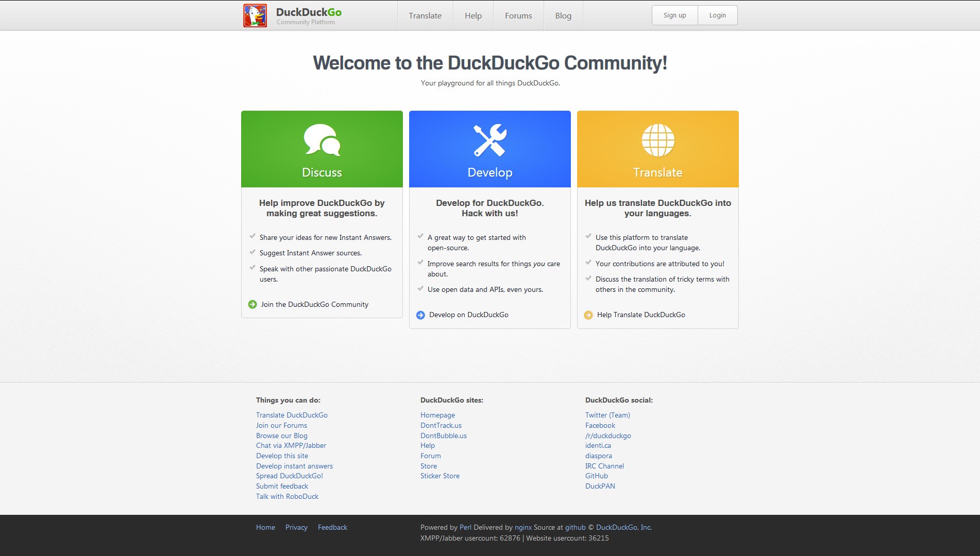Click the yellow arrow beside Help Translate DuckDuckGo
The height and width of the screenshot is (556, 980).
(588, 315)
